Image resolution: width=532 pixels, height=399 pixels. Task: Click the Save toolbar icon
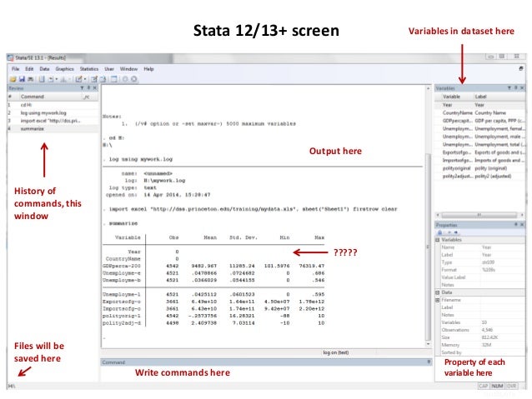pos(22,79)
